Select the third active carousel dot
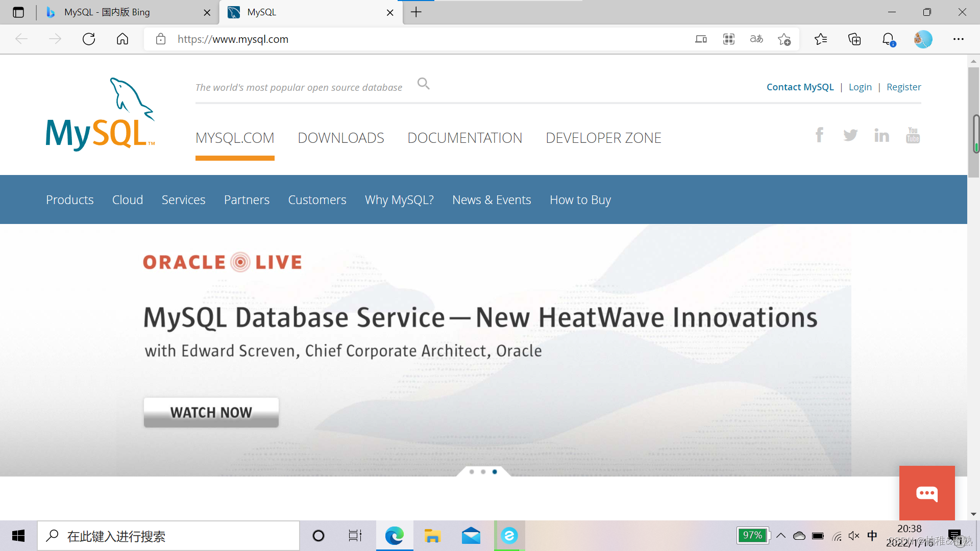Viewport: 980px width, 551px height. 495,472
